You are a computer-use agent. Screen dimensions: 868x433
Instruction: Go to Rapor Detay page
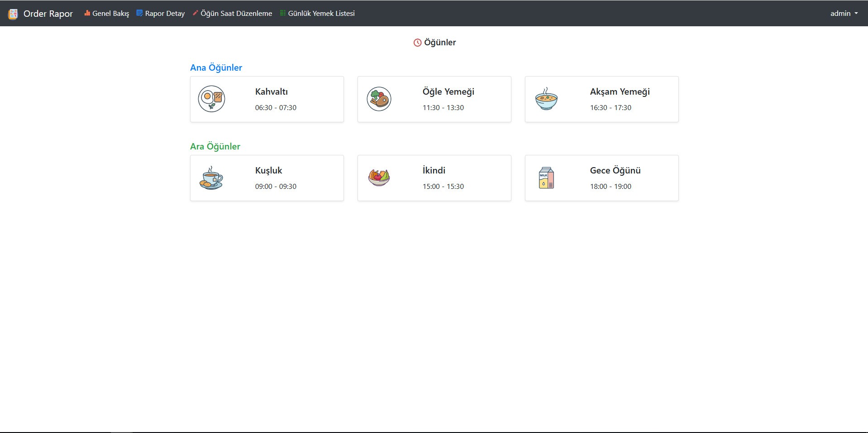[161, 14]
